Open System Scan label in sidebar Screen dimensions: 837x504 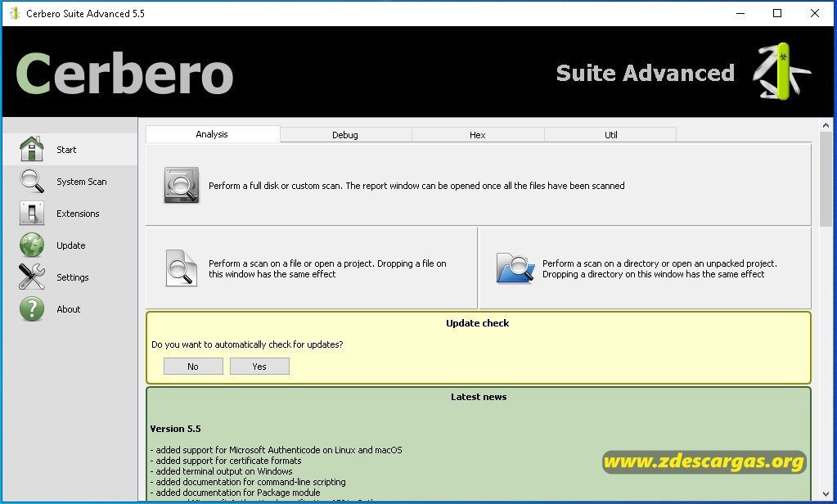(x=82, y=182)
